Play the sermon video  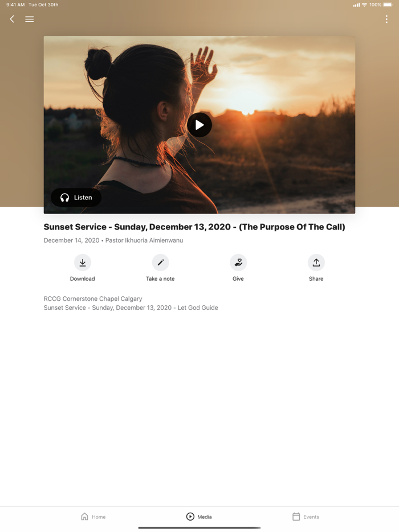199,125
